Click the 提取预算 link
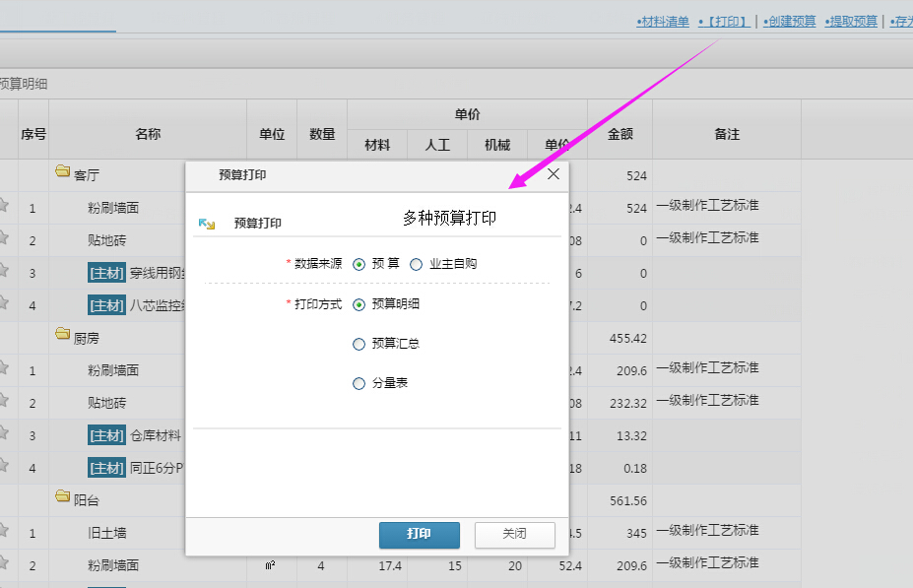This screenshot has width=913, height=588. 852,21
